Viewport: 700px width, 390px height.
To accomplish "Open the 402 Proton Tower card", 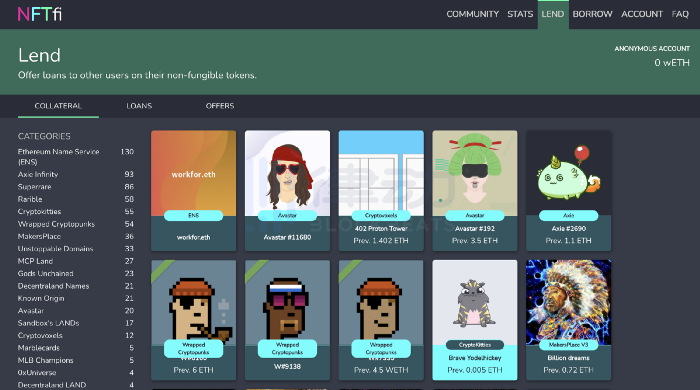I will click(x=381, y=191).
